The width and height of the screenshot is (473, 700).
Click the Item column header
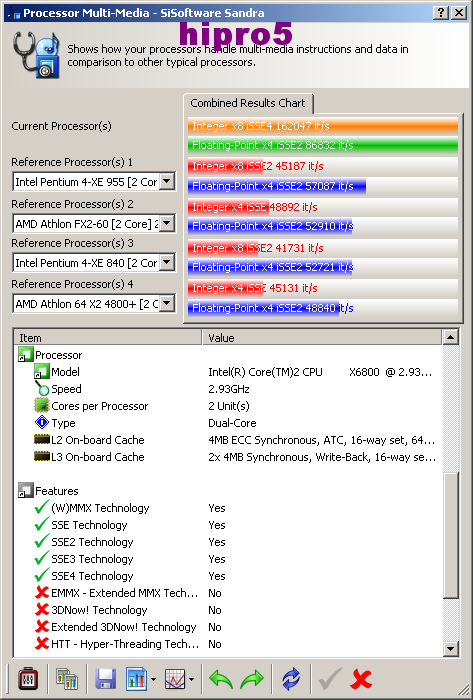108,338
